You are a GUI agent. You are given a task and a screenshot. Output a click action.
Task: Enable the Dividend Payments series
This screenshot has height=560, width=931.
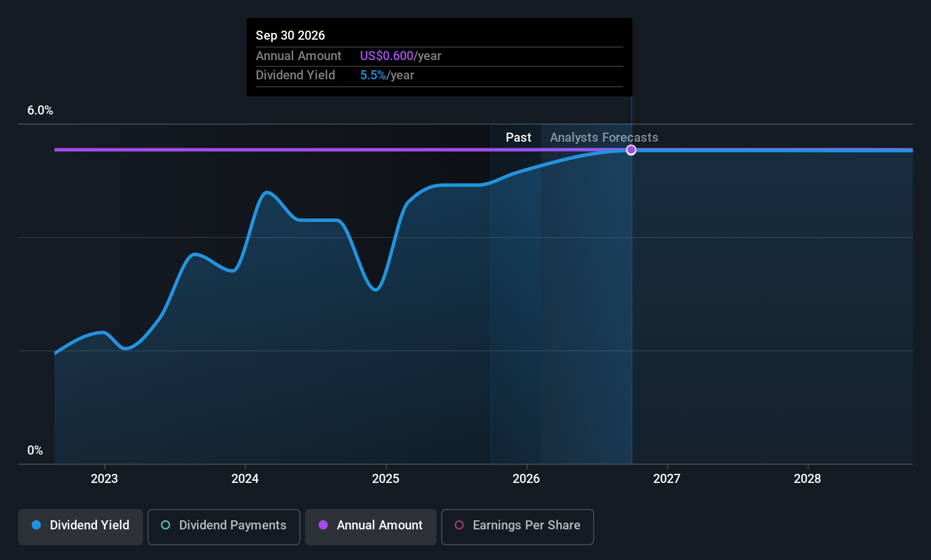point(224,527)
